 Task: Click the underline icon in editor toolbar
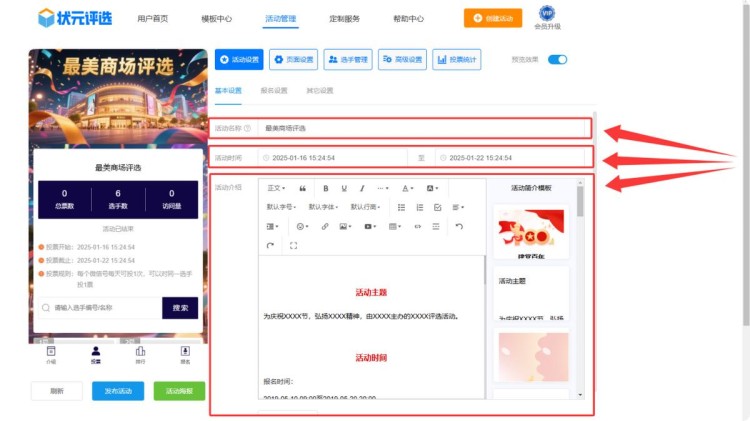pos(344,188)
